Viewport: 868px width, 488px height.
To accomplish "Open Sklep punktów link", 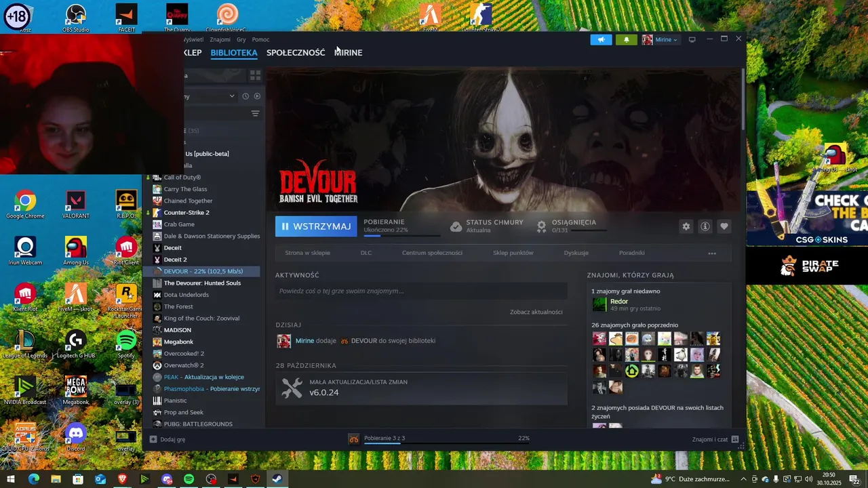I will pos(513,253).
